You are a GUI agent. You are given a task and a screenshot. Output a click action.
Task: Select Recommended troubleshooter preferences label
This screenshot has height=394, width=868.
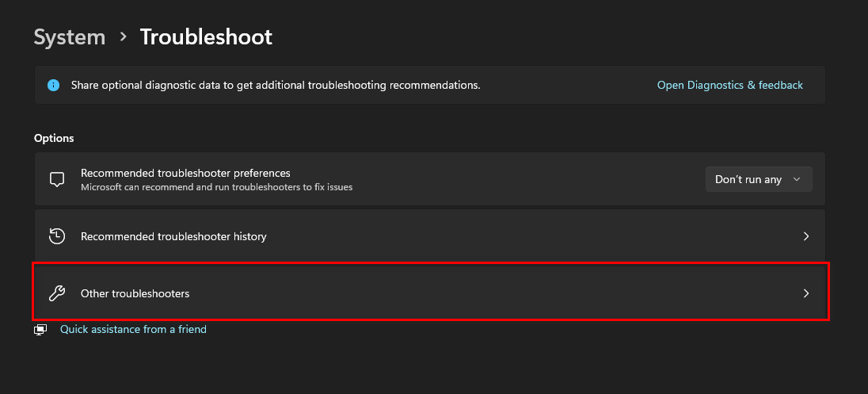(x=185, y=173)
